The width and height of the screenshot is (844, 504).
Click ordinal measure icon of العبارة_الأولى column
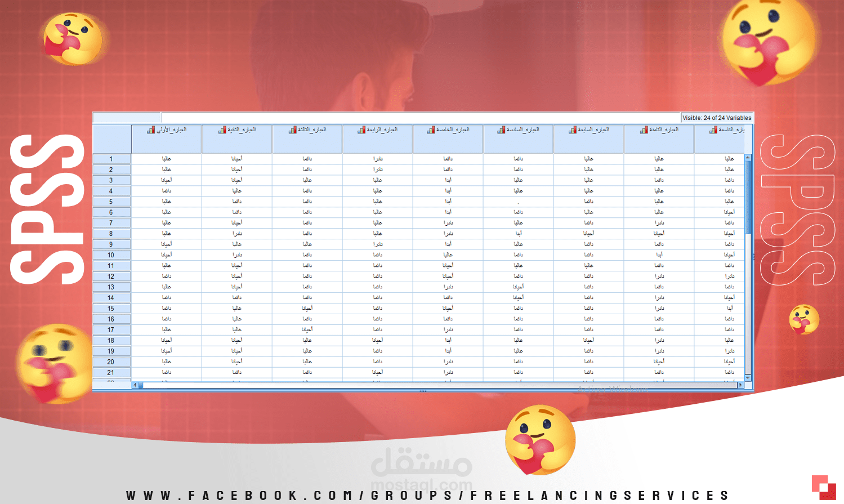(151, 130)
